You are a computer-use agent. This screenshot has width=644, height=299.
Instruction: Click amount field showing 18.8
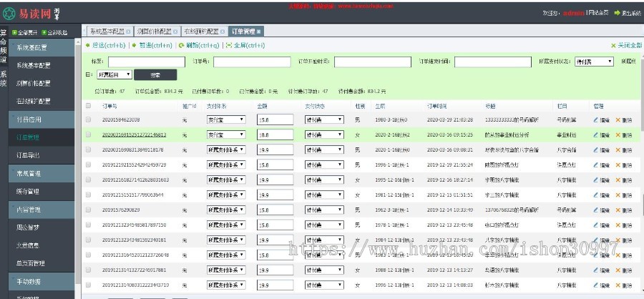click(275, 134)
